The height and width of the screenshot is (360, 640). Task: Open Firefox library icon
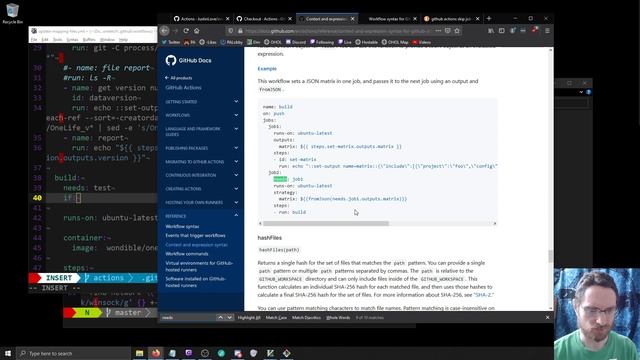[491, 31]
